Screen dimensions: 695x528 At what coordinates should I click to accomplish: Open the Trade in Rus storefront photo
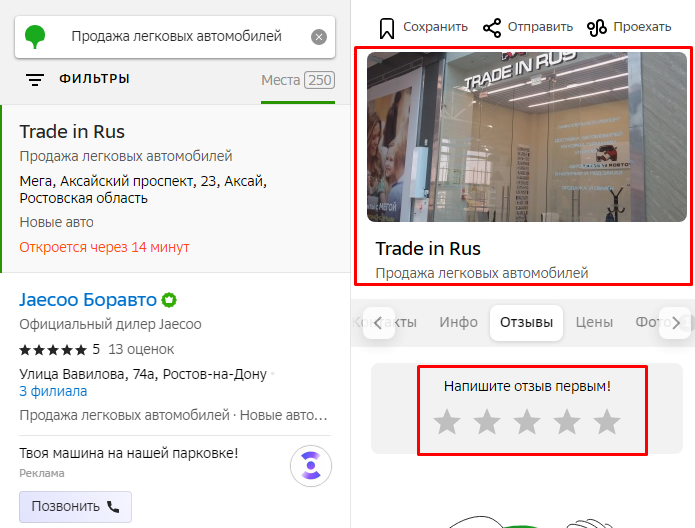coord(527,137)
